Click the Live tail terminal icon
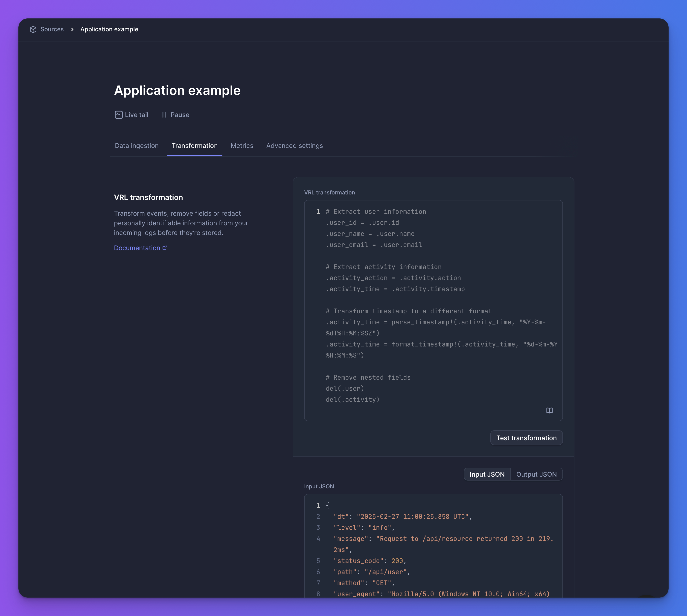Image resolution: width=687 pixels, height=616 pixels. click(x=118, y=115)
